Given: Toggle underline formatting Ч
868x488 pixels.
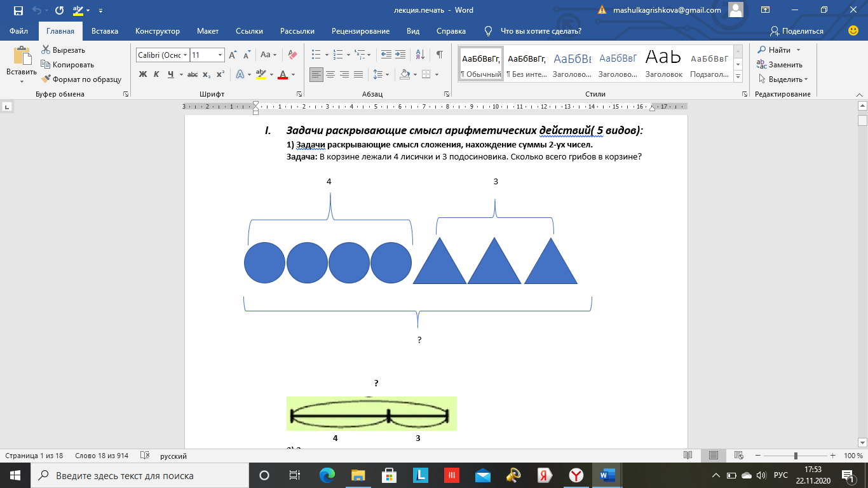Looking at the screenshot, I should 171,74.
